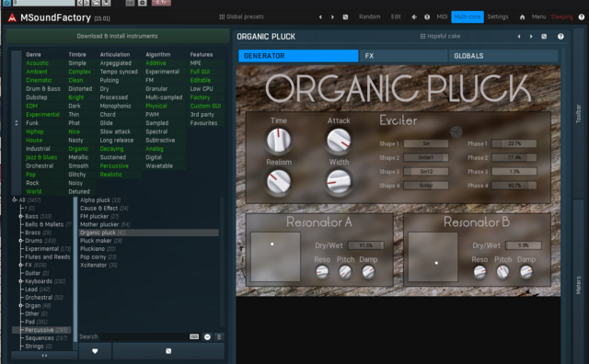
Task: Click the global random preset dice icon
Action: pos(345,17)
